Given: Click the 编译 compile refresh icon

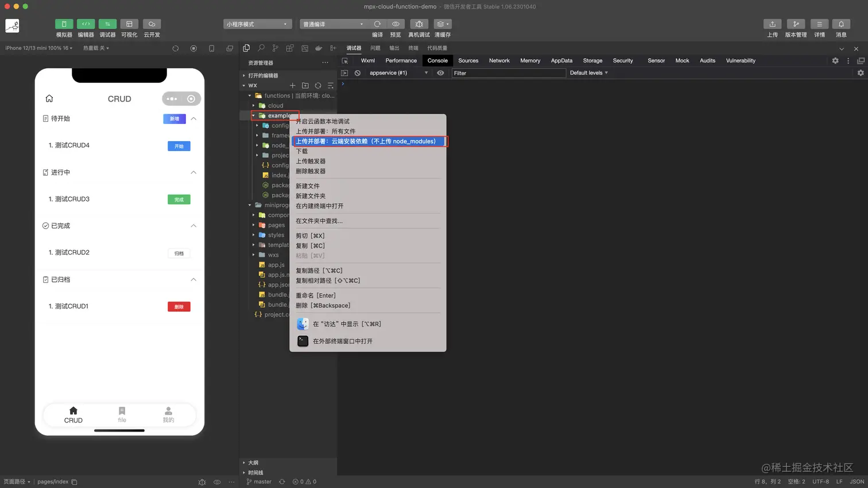Looking at the screenshot, I should coord(377,24).
